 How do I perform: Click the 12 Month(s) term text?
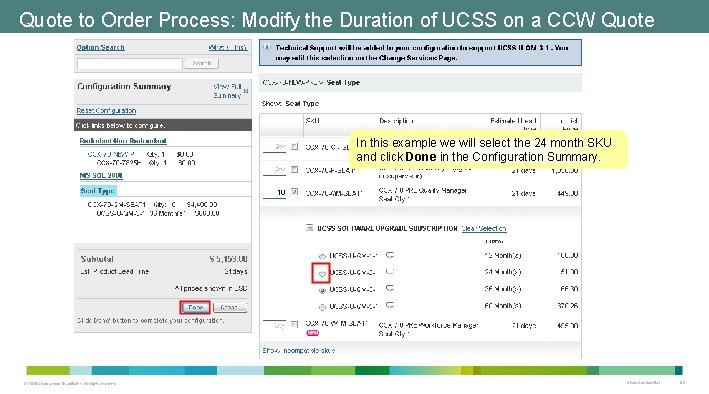click(x=503, y=255)
